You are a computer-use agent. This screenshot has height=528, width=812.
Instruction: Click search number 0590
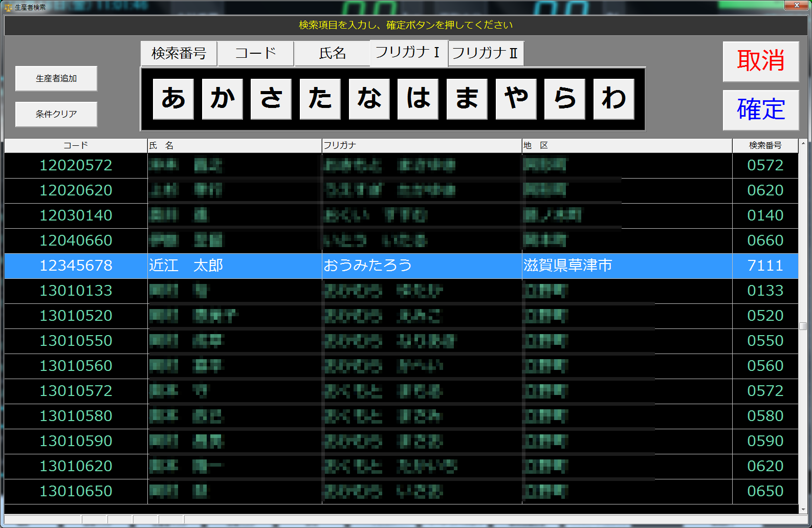tap(765, 442)
